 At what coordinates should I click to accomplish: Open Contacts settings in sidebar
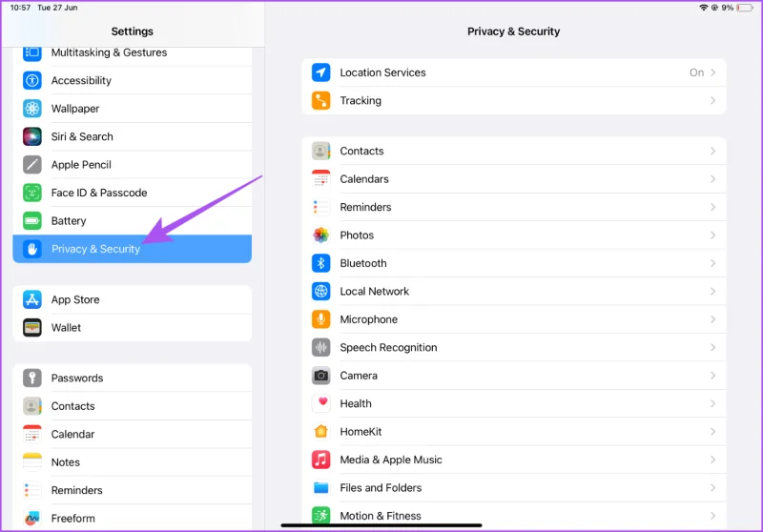132,406
